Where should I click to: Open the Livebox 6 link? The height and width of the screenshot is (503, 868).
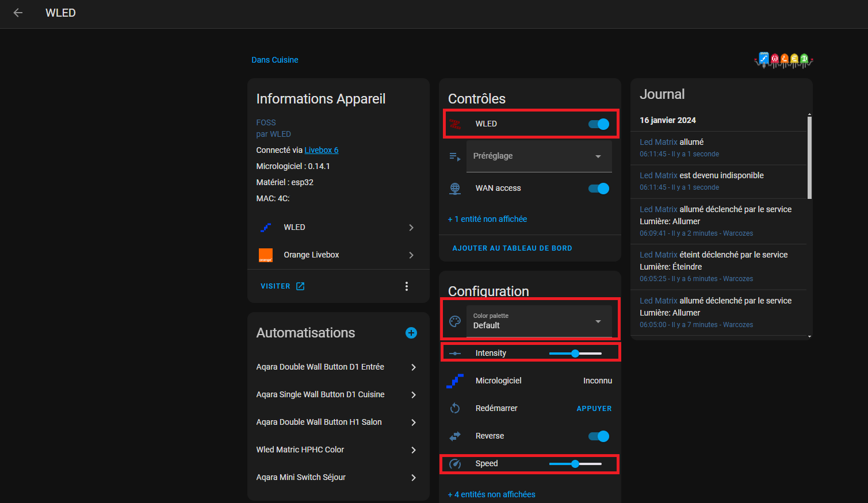coord(322,150)
